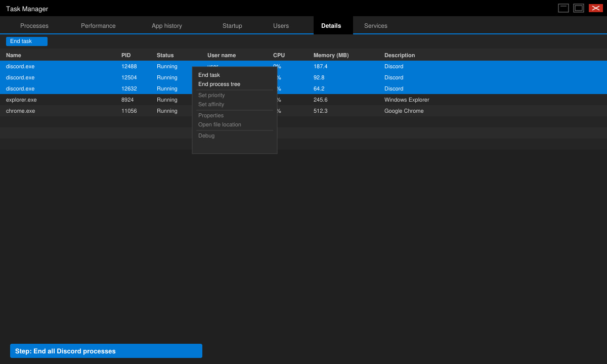
Task: Select the explorer.exe process row
Action: pos(303,100)
